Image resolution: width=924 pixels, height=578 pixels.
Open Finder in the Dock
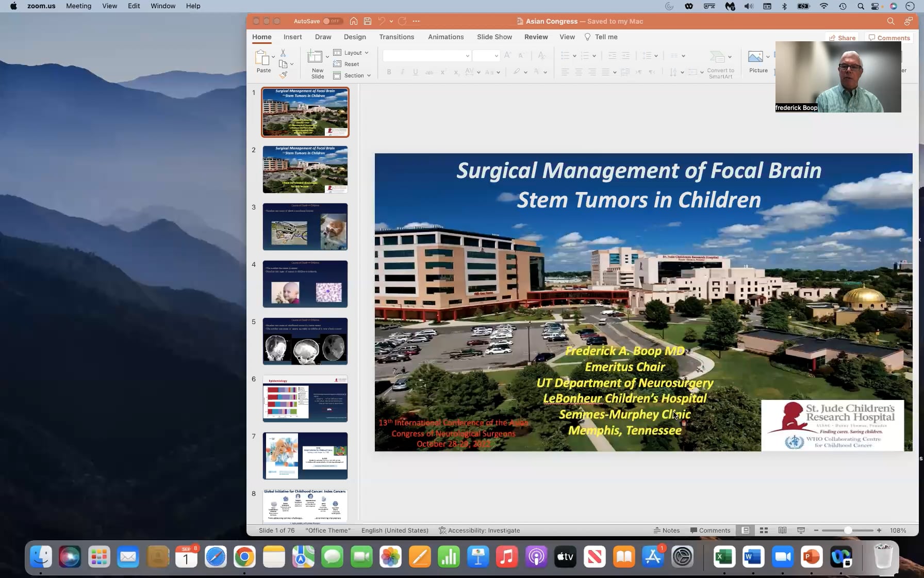point(41,557)
